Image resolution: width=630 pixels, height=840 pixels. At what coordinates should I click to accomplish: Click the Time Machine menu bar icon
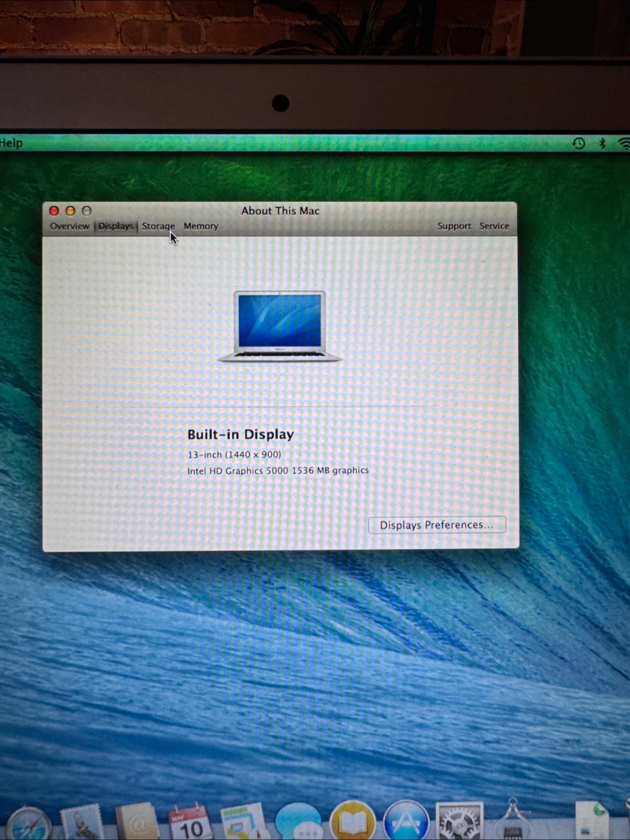tap(579, 143)
